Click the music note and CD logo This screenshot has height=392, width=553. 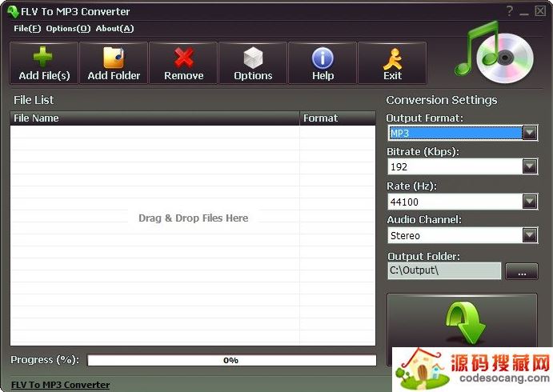pyautogui.click(x=494, y=51)
